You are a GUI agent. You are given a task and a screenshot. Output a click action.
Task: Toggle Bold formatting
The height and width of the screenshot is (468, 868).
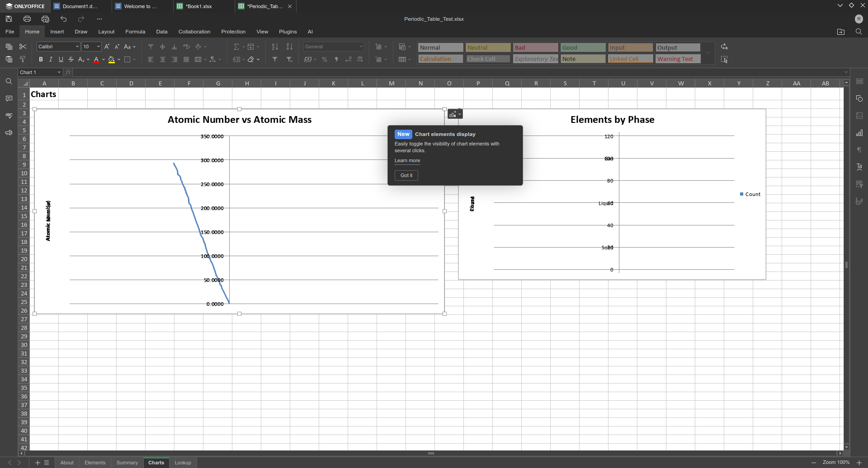(41, 60)
